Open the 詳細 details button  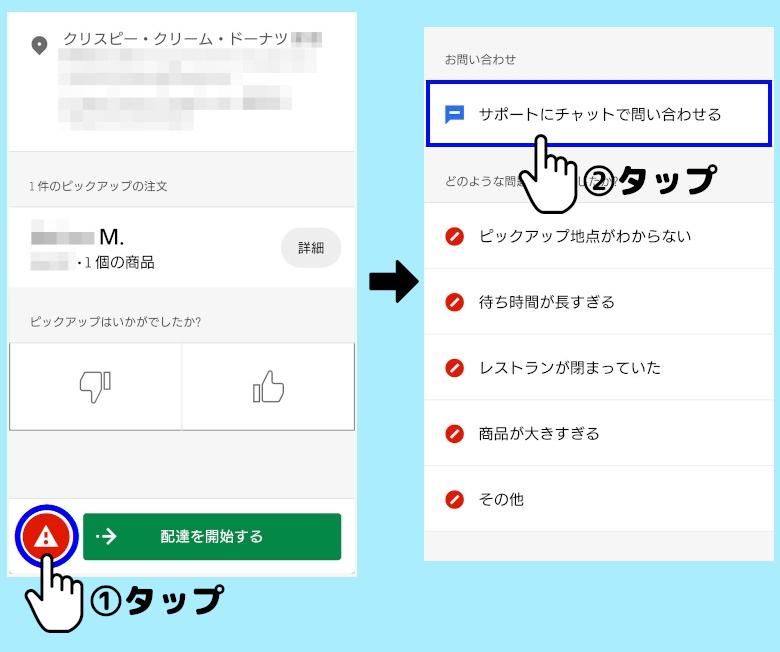[311, 248]
